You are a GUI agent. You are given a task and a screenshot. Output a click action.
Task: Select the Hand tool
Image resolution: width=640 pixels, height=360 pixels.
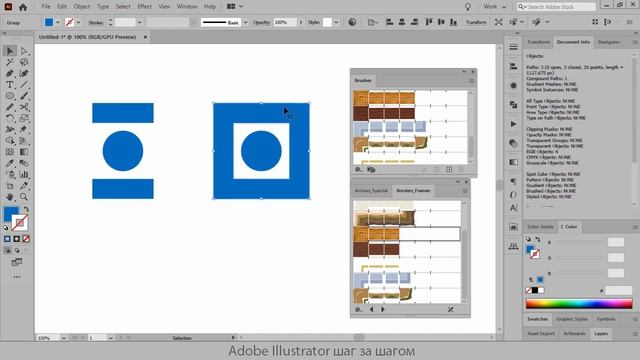10,197
